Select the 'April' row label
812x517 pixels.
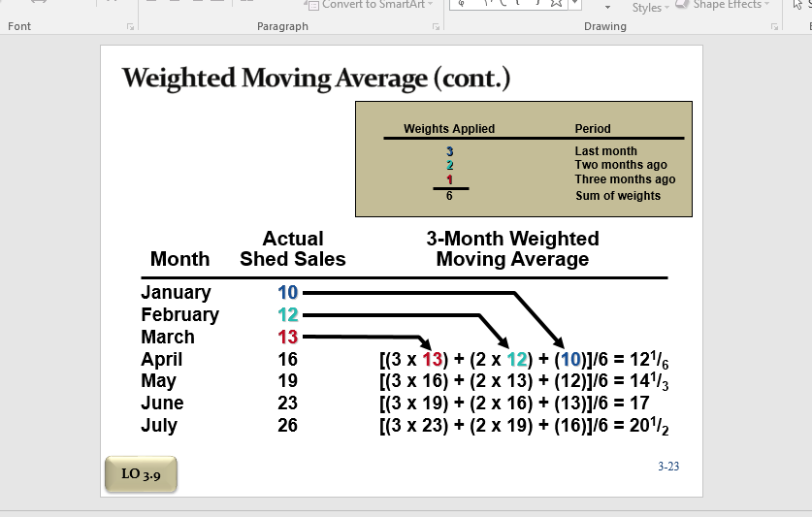coord(162,360)
